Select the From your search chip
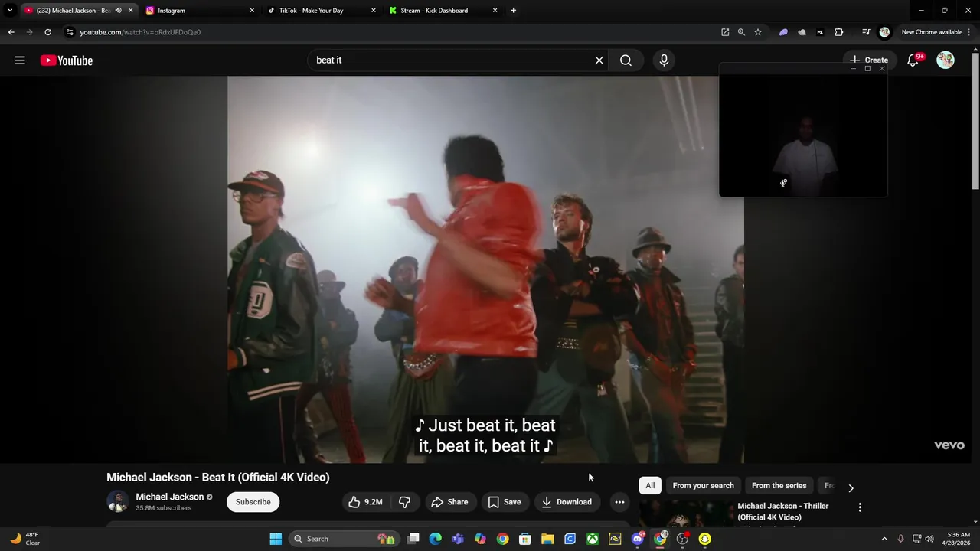The image size is (980, 551). pos(703,486)
